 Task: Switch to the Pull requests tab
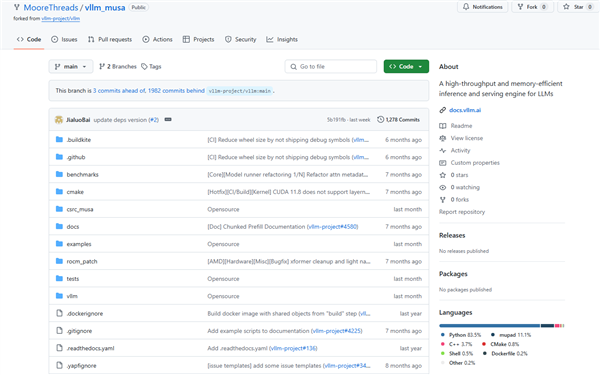(110, 39)
